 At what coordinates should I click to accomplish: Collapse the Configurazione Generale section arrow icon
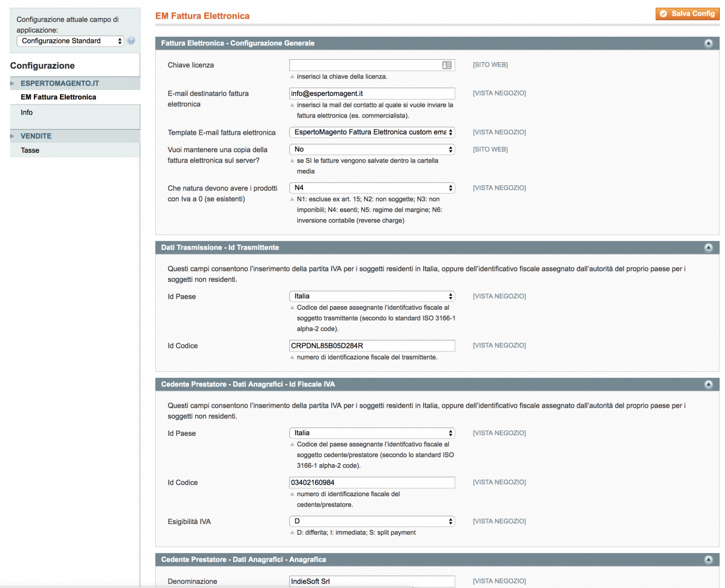pyautogui.click(x=709, y=43)
